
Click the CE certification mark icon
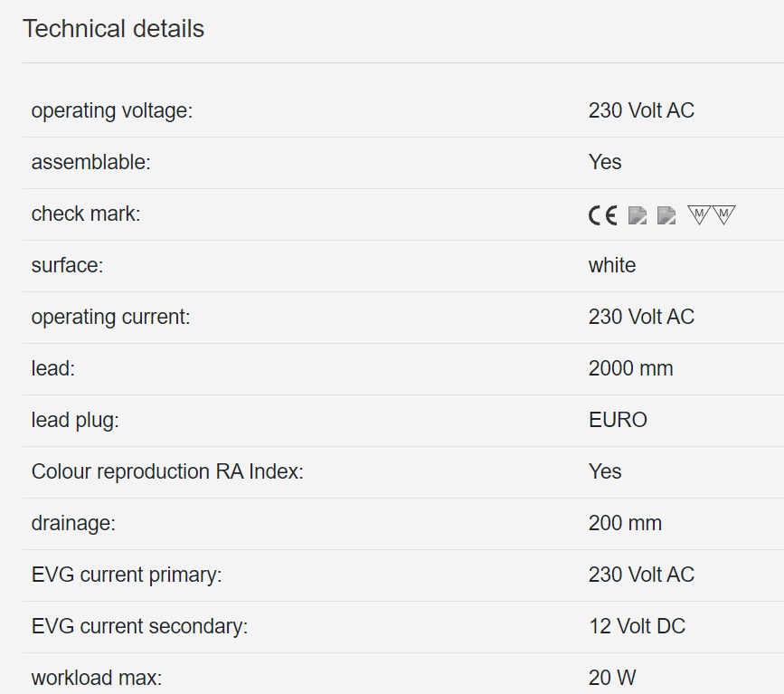[x=602, y=215]
